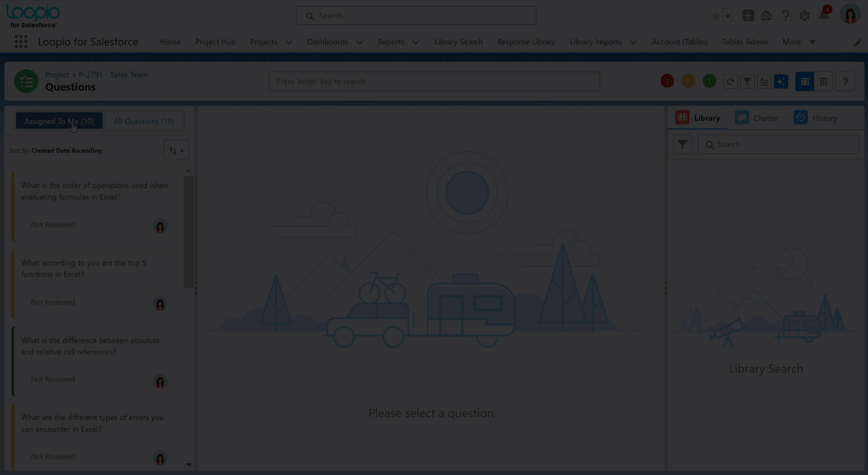
Task: Open the sort order dropdown
Action: 176,150
